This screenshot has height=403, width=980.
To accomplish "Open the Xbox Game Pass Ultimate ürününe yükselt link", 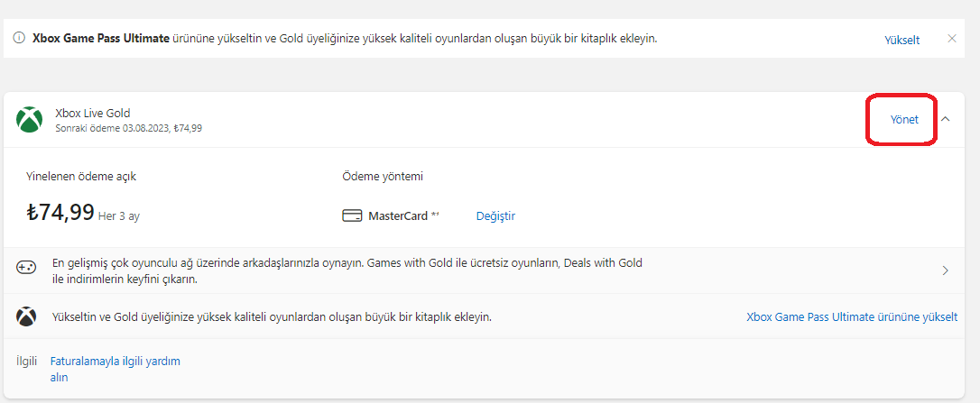I will coord(852,317).
